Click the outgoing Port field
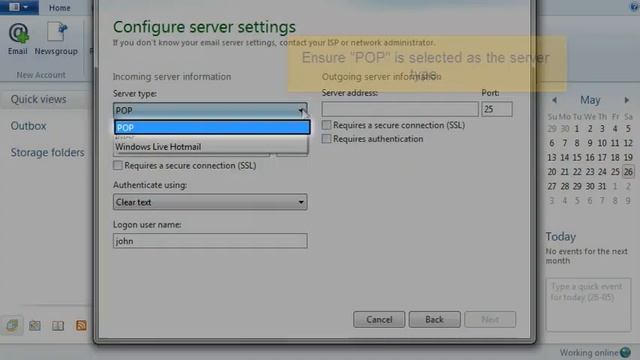This screenshot has height=360, width=640. pos(497,109)
